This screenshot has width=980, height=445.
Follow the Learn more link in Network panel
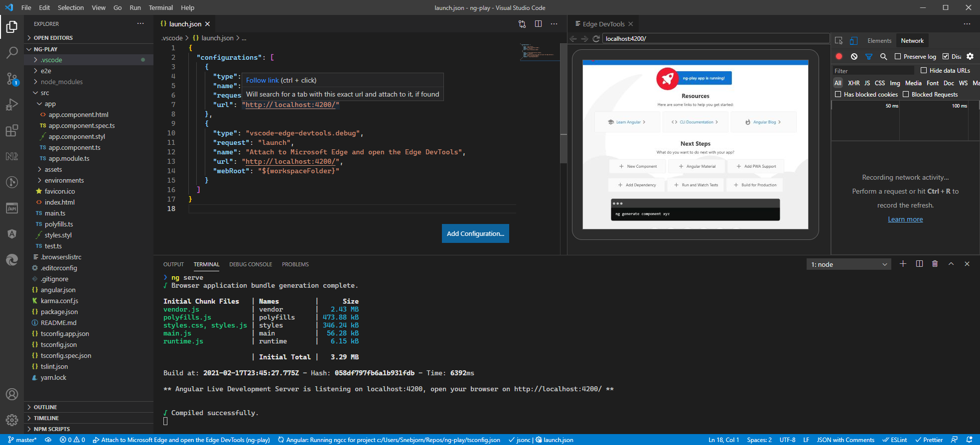[x=905, y=220]
